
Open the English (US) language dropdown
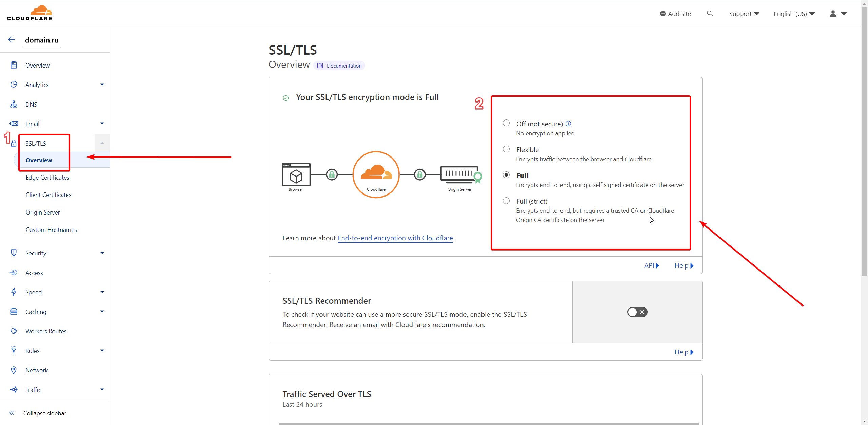coord(794,14)
